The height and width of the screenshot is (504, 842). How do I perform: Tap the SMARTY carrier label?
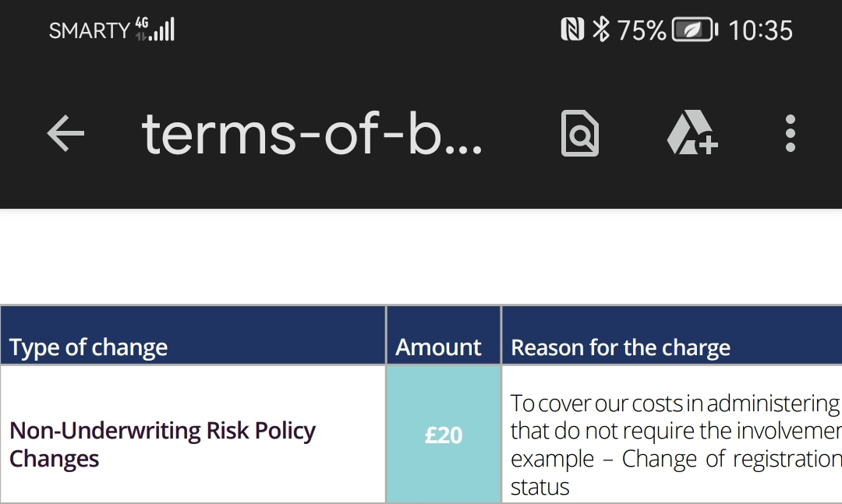click(x=90, y=30)
